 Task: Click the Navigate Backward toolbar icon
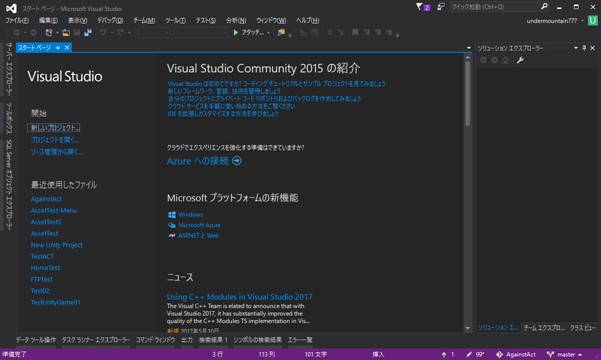coord(16,33)
